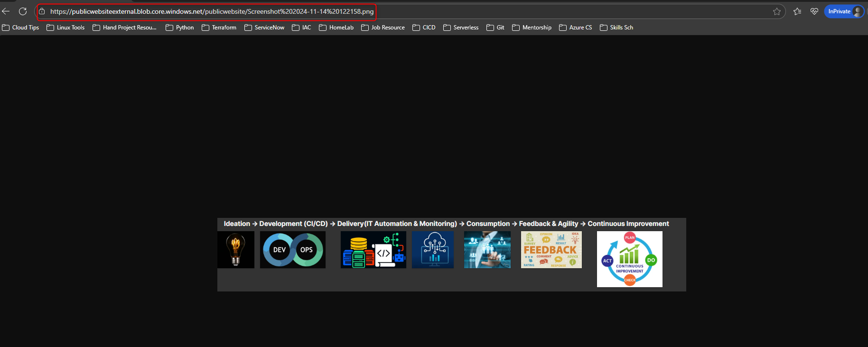Open IAC bookmark folder
Viewport: 868px width, 347px height.
[301, 28]
